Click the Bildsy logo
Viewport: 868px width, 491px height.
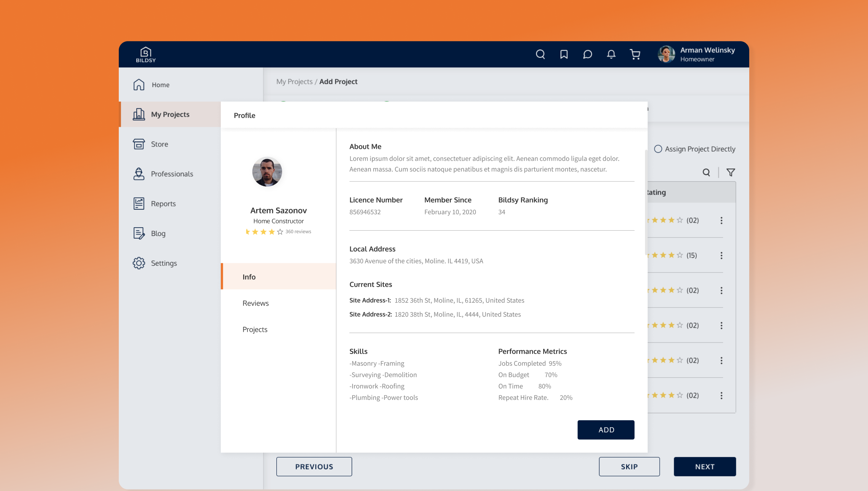coord(146,54)
